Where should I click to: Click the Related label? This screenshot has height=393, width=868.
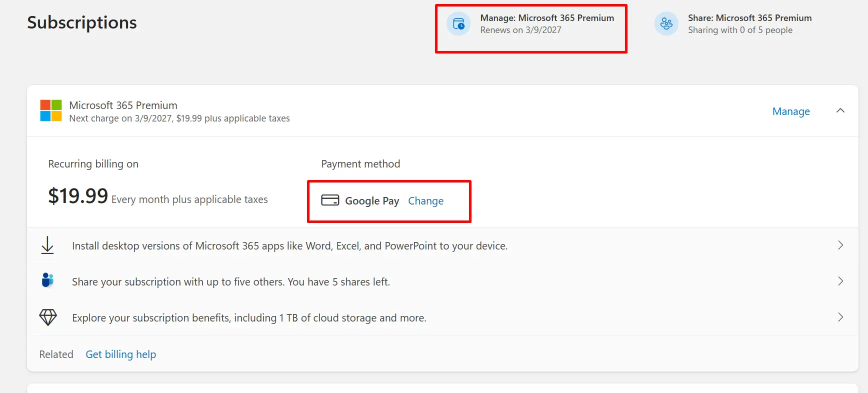(x=56, y=354)
